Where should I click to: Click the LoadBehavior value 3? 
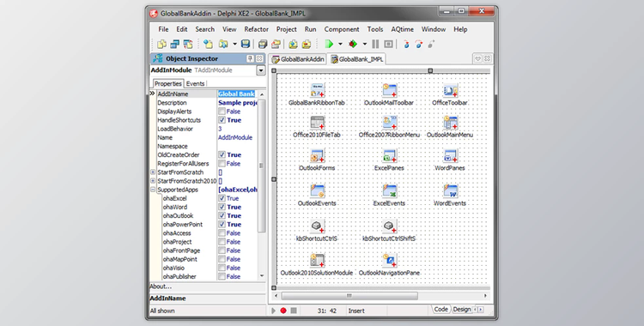[x=220, y=129]
